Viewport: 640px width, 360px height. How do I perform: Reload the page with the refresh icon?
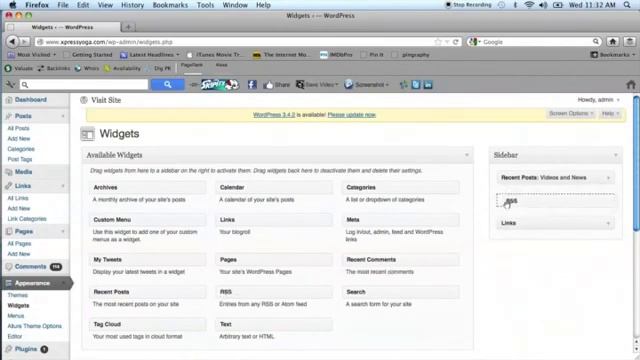point(456,42)
